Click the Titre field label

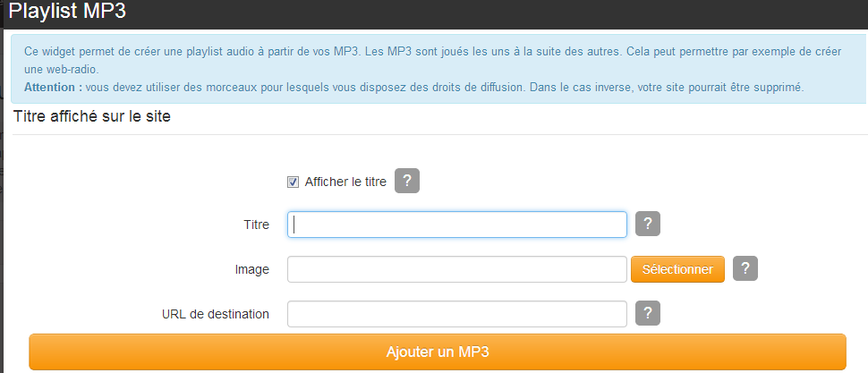pos(256,225)
